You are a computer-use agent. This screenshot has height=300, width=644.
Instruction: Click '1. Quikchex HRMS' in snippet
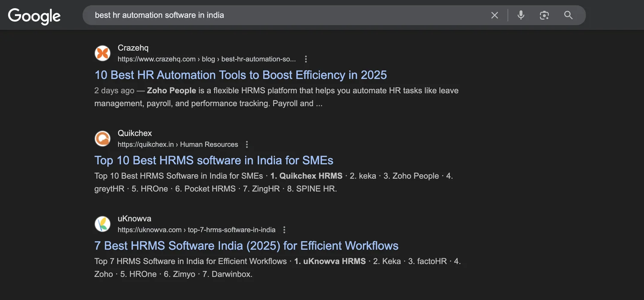307,176
